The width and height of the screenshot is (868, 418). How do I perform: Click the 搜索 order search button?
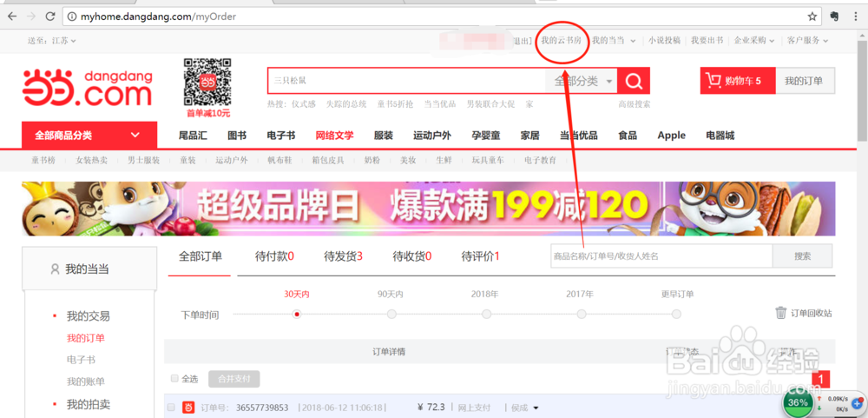click(x=802, y=256)
